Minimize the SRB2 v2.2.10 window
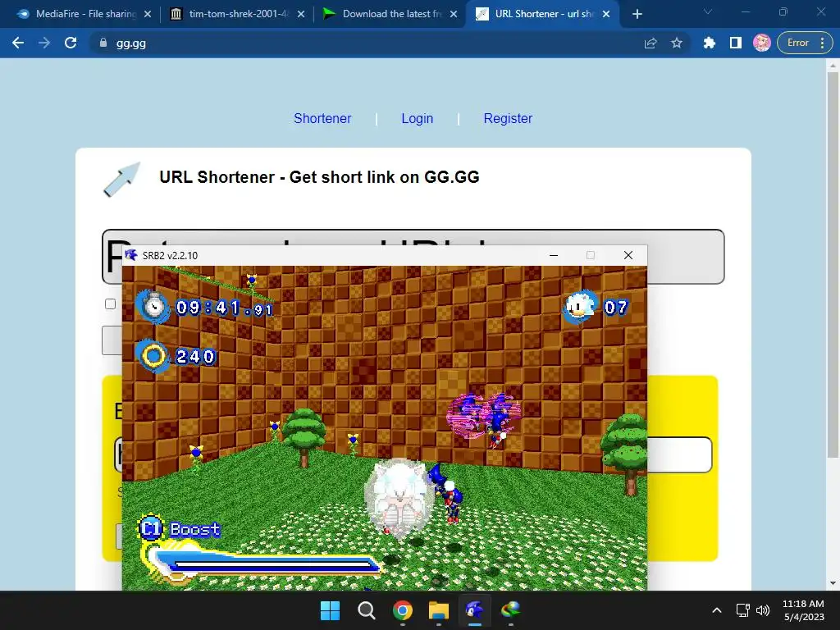Screen dimensions: 840x630 [554, 256]
